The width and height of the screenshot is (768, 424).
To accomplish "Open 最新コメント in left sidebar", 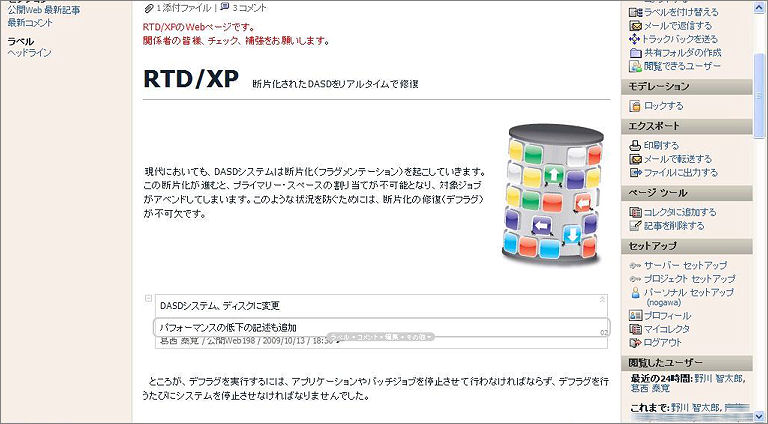I will click(x=30, y=23).
